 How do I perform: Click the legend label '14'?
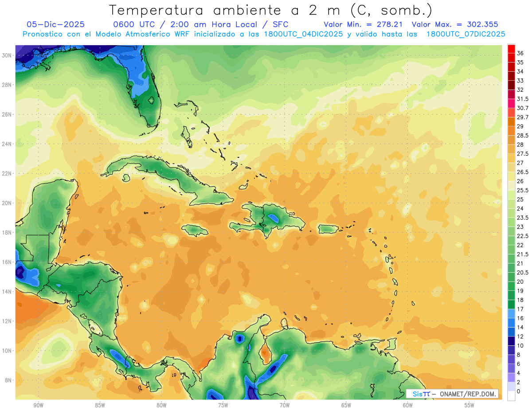tap(520, 327)
